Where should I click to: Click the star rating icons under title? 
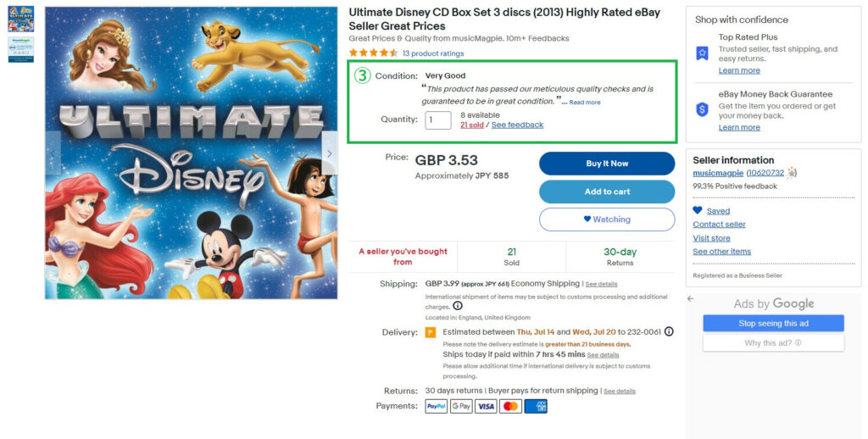point(373,53)
